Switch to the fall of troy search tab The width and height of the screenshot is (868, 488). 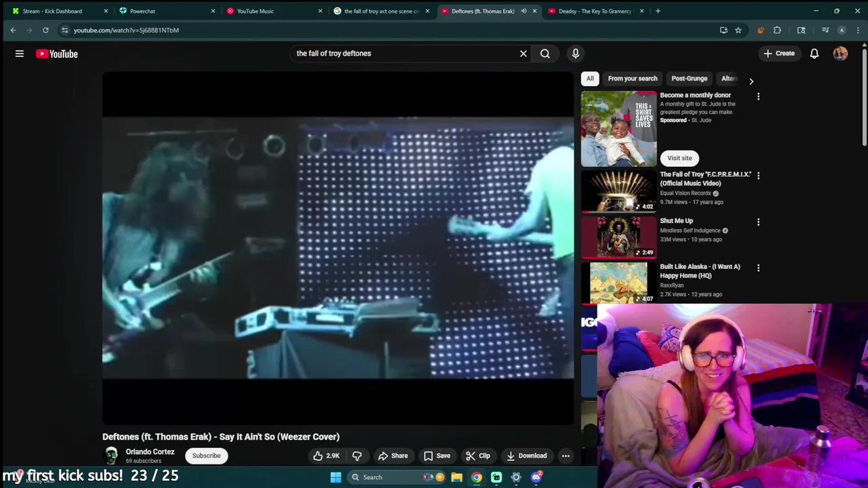(x=381, y=11)
